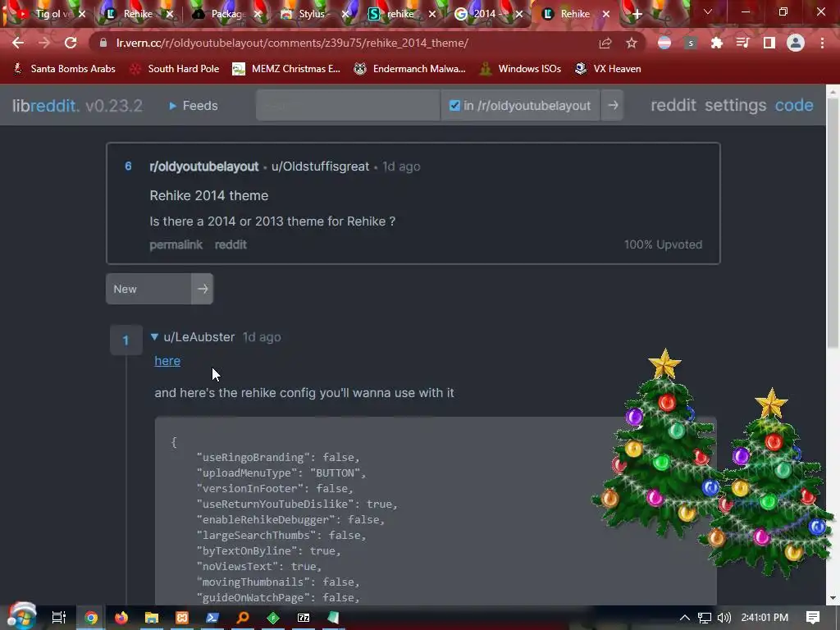Open the media control queue icon

743,43
